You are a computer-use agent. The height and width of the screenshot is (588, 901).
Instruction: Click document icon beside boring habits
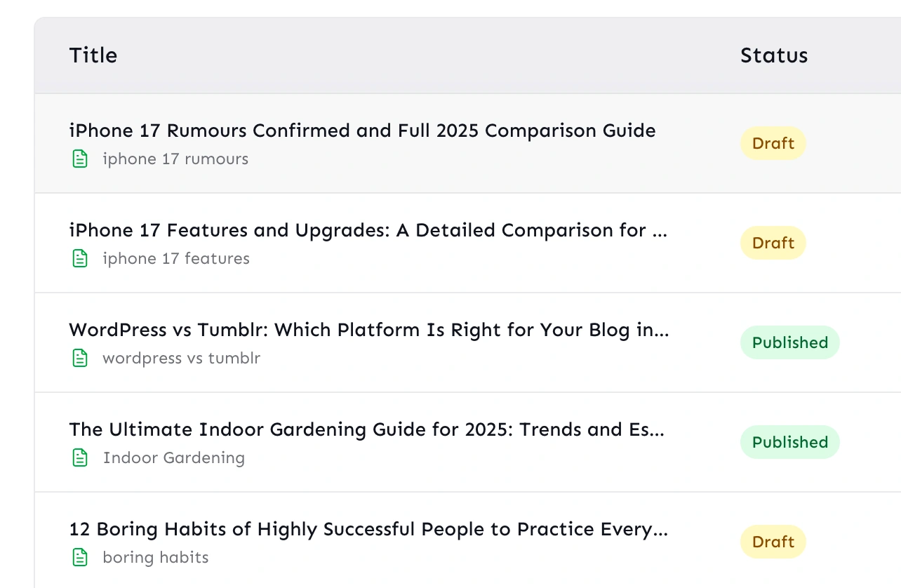click(81, 558)
